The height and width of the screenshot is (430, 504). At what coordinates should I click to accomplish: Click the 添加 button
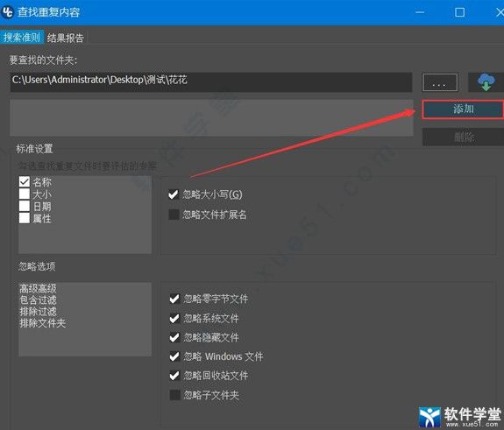pyautogui.click(x=463, y=109)
